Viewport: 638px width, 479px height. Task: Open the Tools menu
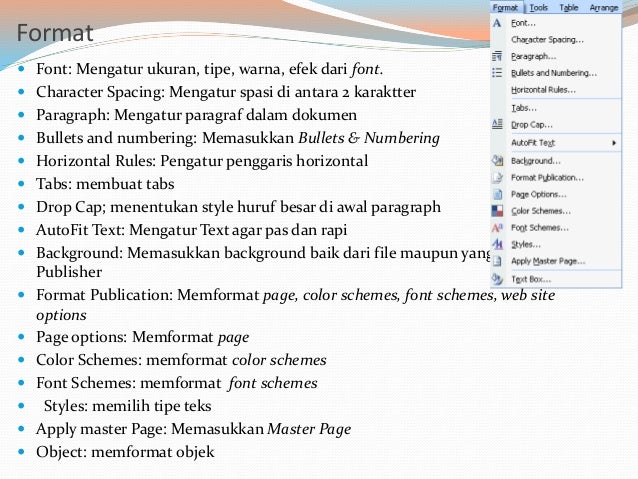(x=538, y=7)
